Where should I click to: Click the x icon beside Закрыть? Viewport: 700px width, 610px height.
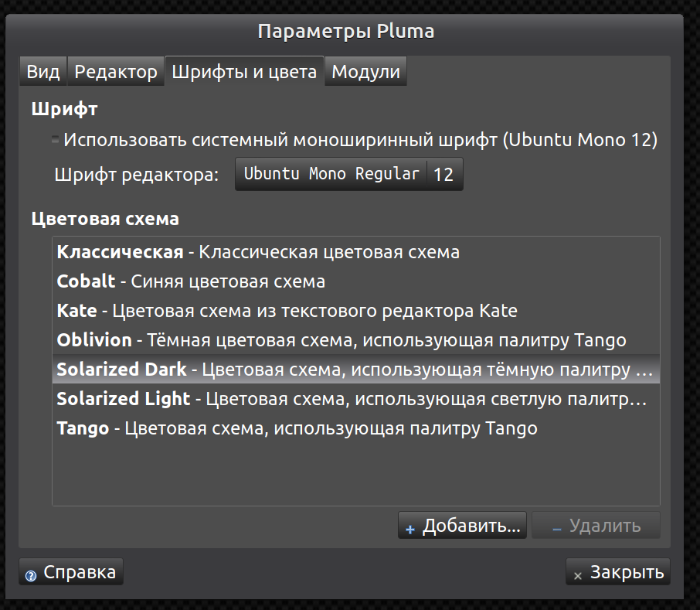578,576
